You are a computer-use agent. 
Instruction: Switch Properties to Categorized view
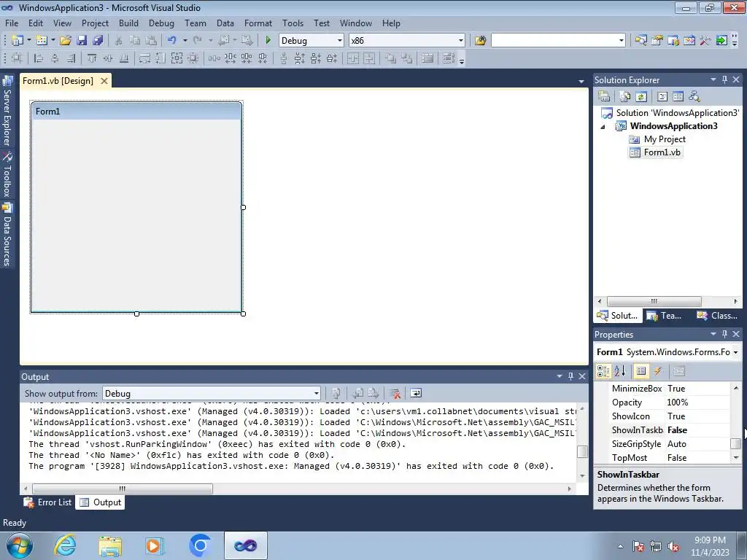(603, 371)
